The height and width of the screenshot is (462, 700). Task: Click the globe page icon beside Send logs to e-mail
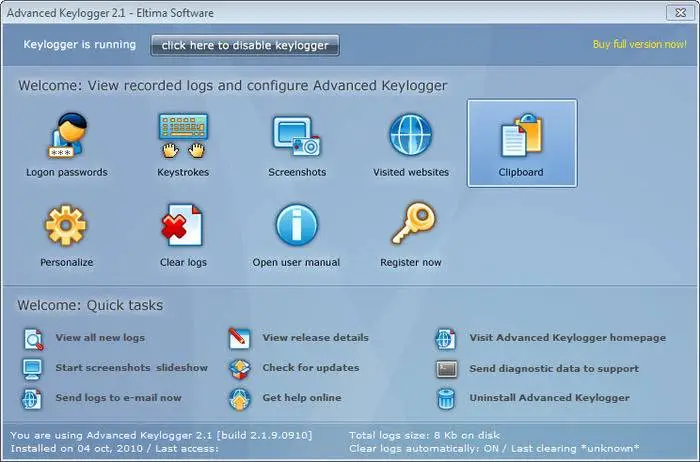tap(32, 399)
